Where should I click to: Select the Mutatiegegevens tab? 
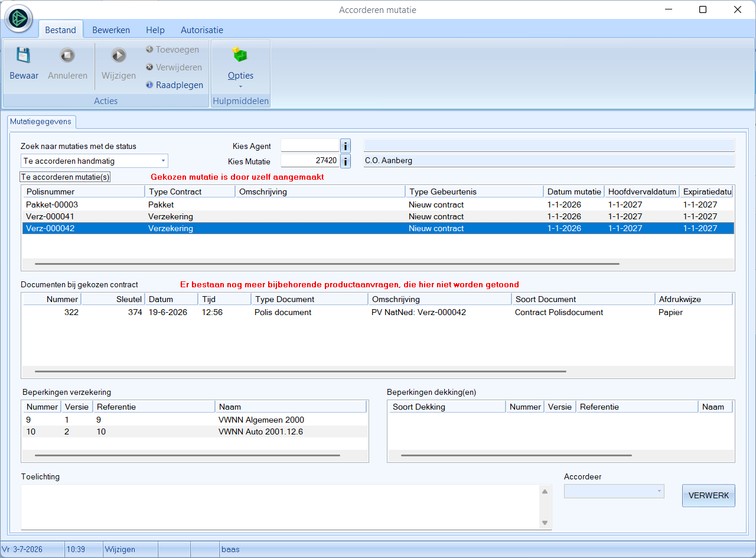coord(41,122)
